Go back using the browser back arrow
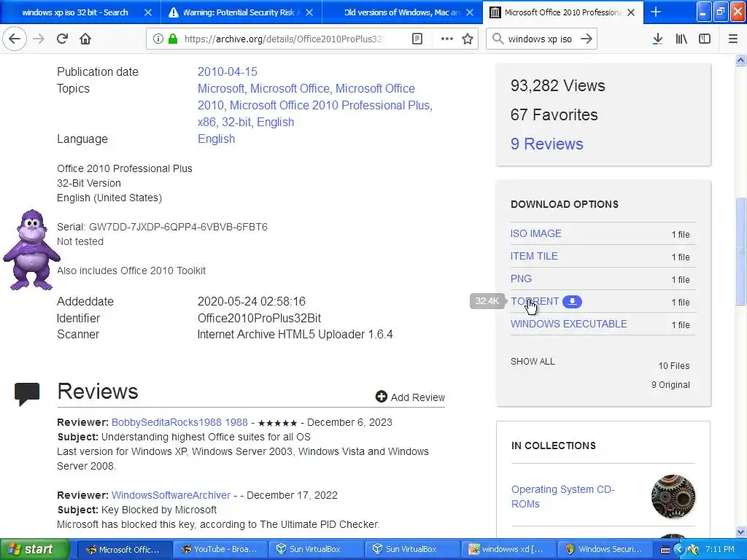This screenshot has height=560, width=747. click(15, 39)
